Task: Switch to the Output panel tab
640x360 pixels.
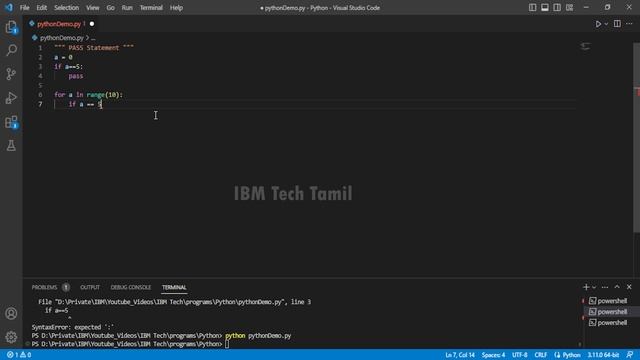Action: click(90, 287)
